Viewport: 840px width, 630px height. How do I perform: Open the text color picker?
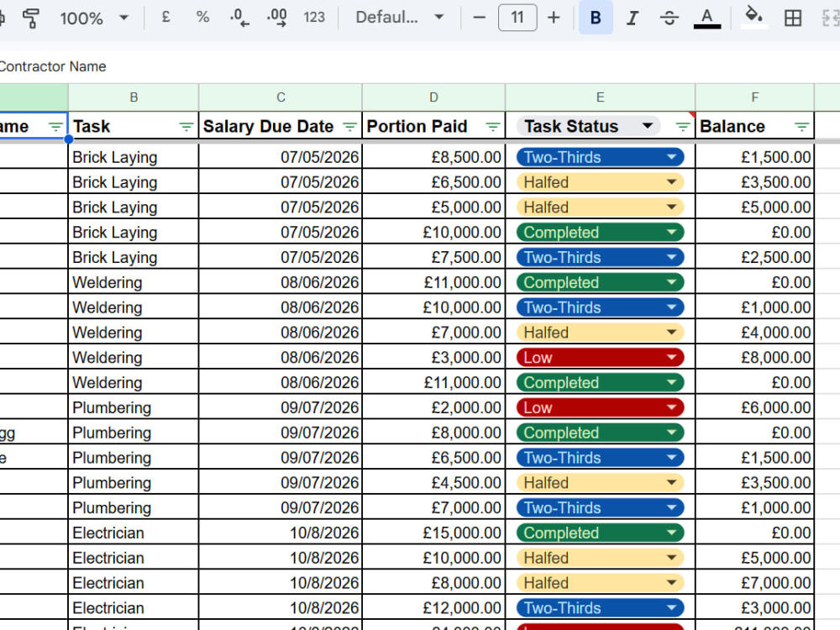pyautogui.click(x=707, y=18)
